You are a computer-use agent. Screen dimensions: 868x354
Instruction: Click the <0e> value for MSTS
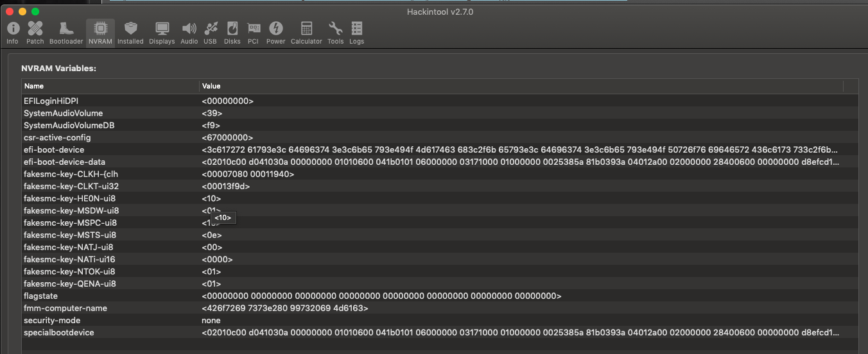212,235
